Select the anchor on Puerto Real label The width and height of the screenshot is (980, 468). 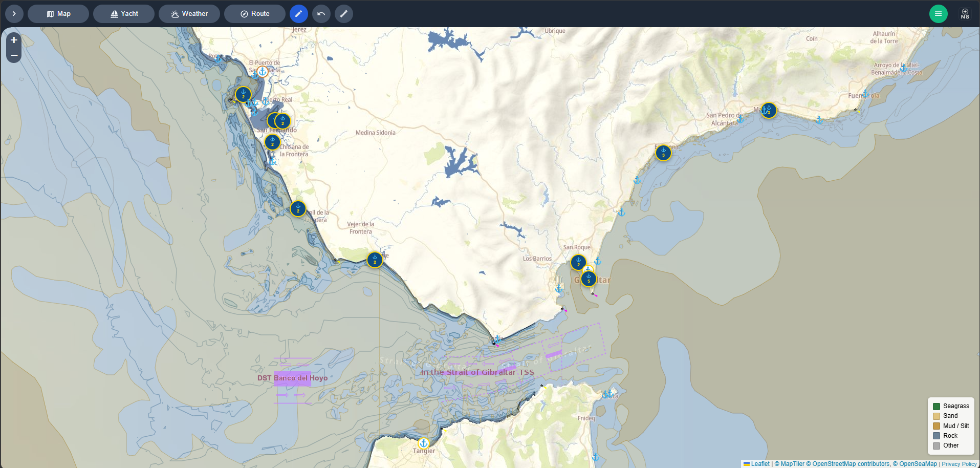click(x=266, y=101)
